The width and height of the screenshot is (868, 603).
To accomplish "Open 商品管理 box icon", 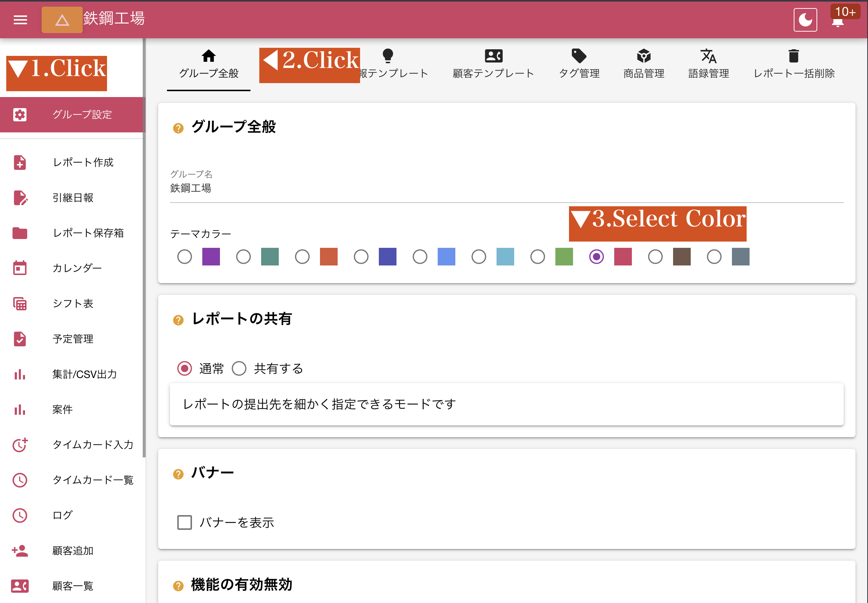I will click(x=644, y=56).
